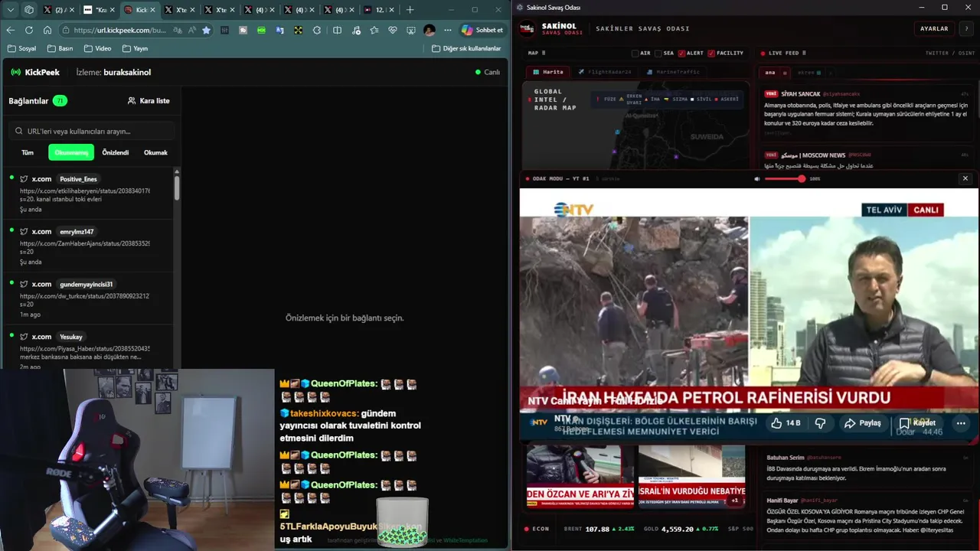Open the Video bookmarks folder
980x551 pixels.
97,48
